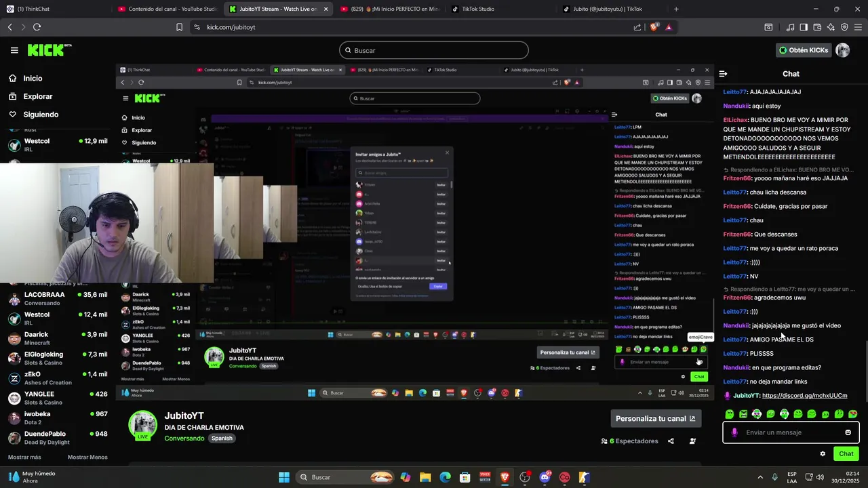Open emoji picker in message box
Image resolution: width=868 pixels, height=488 pixels.
pos(848,432)
